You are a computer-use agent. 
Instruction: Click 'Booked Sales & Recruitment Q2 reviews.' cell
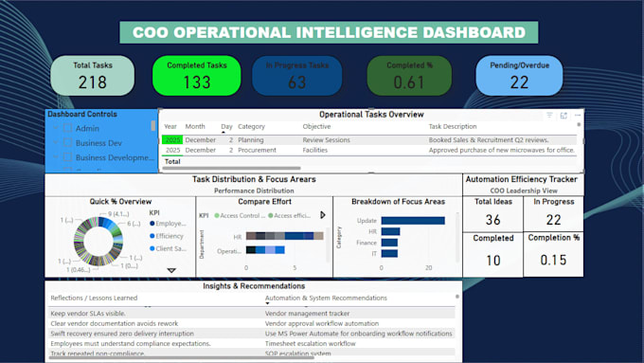pos(489,139)
